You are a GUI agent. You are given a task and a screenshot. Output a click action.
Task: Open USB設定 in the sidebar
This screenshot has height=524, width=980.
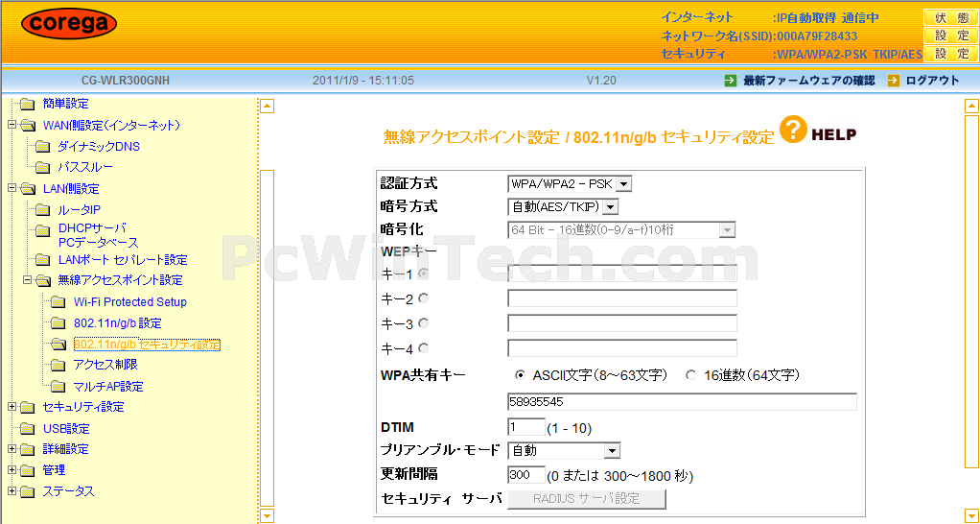66,429
